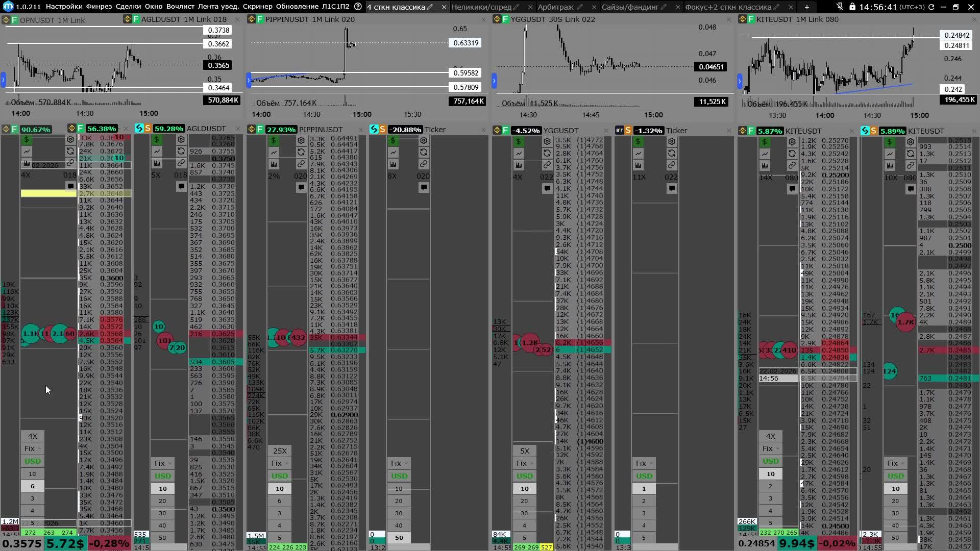The width and height of the screenshot is (980, 551).
Task: Click the refresh icon in YGGUSDT order book panel
Action: (547, 153)
